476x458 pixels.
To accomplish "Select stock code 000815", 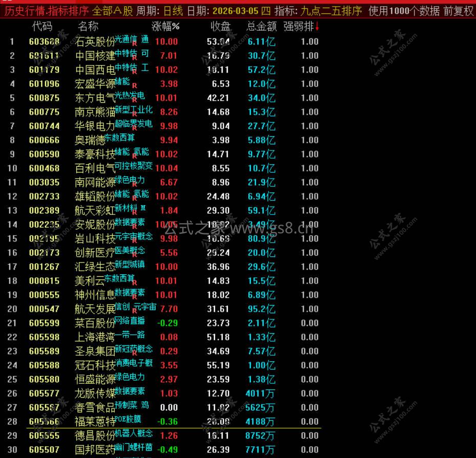I will click(45, 281).
